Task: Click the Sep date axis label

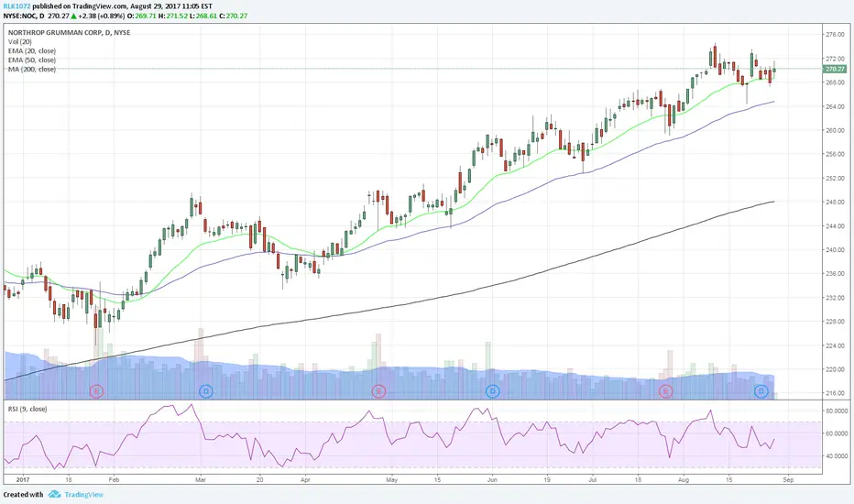Action: coord(788,480)
